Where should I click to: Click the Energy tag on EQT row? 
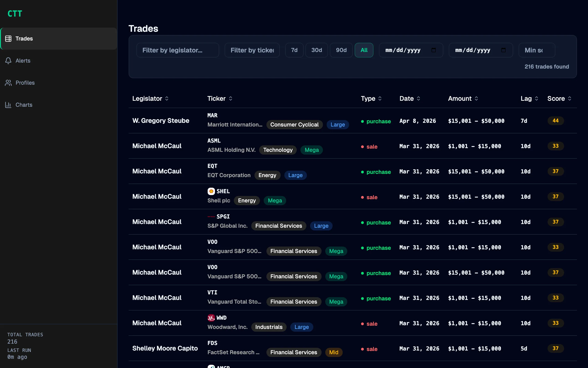point(267,175)
